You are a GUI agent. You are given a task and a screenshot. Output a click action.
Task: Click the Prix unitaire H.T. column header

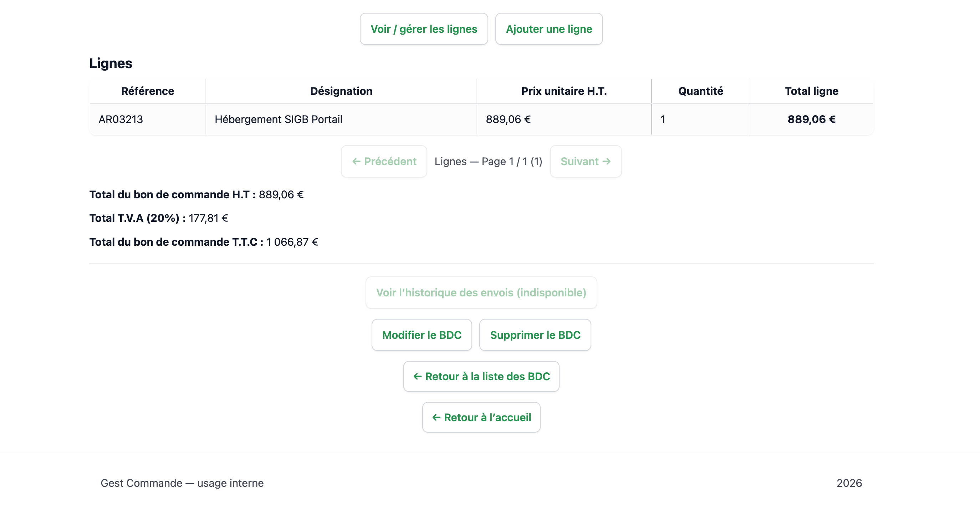coord(564,91)
